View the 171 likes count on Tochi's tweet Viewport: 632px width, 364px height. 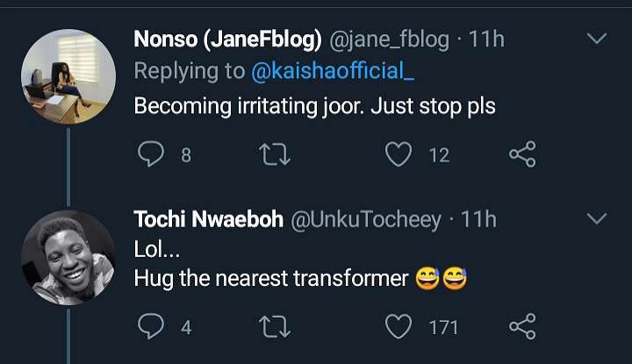pyautogui.click(x=443, y=328)
